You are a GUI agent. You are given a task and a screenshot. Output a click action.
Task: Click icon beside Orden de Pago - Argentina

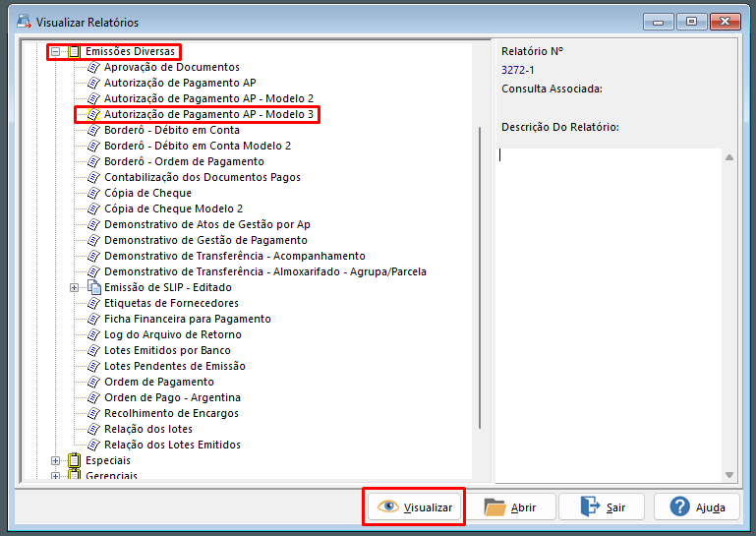(93, 397)
